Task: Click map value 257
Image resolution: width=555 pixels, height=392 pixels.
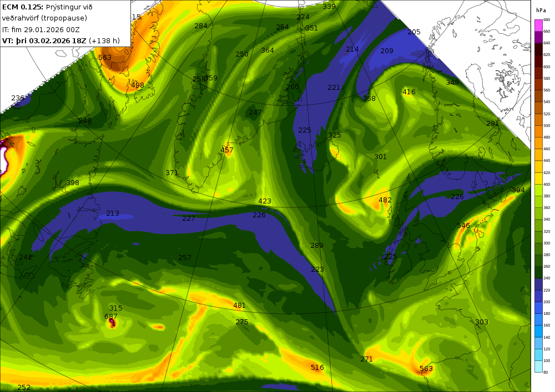Action: click(185, 258)
